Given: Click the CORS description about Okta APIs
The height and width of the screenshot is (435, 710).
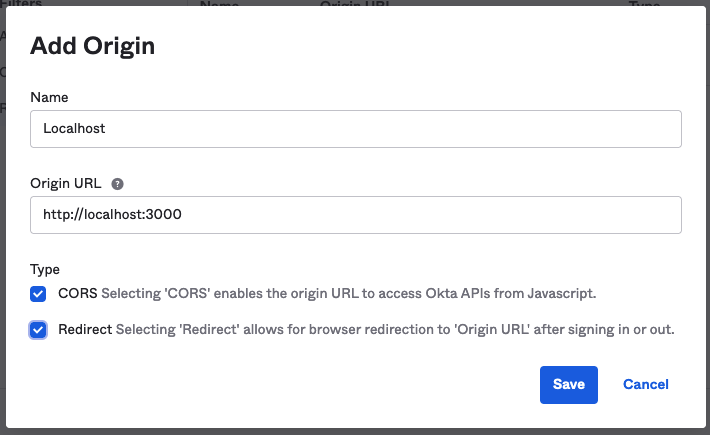Looking at the screenshot, I should [355, 294].
